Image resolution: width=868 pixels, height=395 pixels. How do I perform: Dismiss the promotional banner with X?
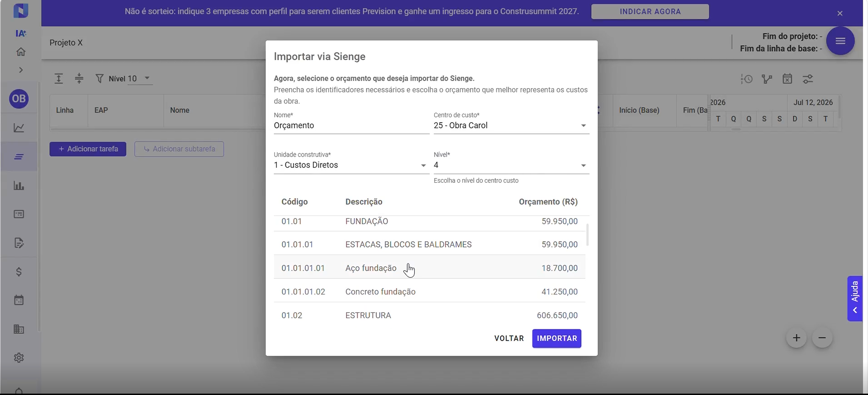(840, 14)
